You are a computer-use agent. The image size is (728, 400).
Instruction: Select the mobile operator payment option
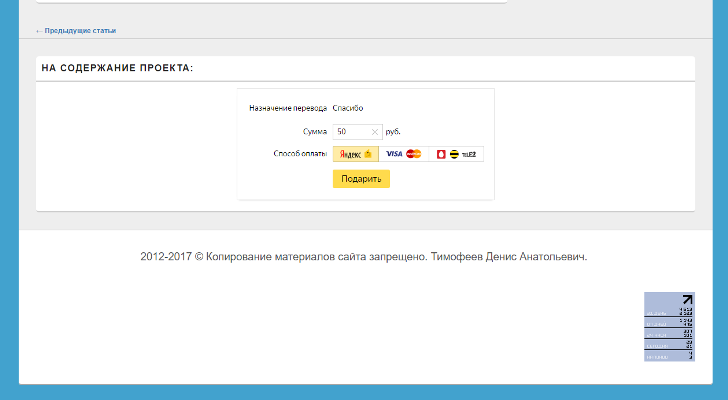[456, 154]
